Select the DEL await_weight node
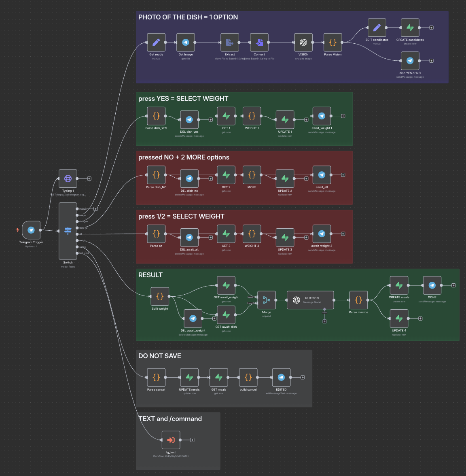 [193, 319]
